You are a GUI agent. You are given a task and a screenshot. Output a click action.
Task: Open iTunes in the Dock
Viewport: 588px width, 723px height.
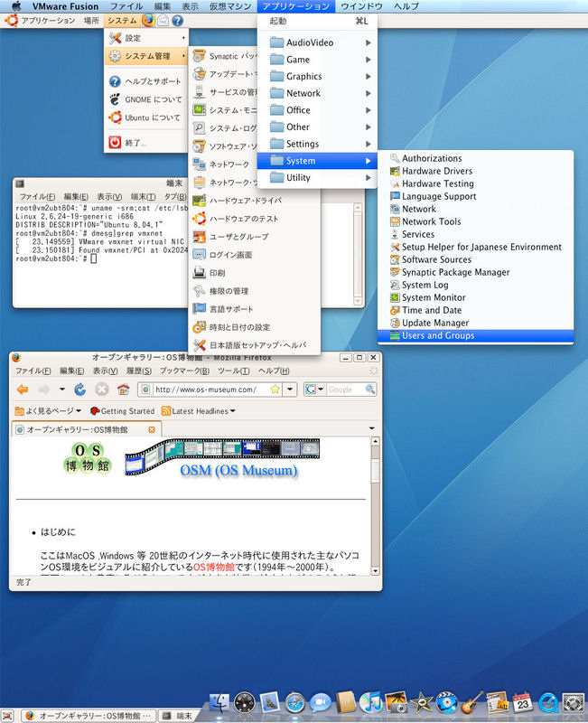tap(370, 702)
